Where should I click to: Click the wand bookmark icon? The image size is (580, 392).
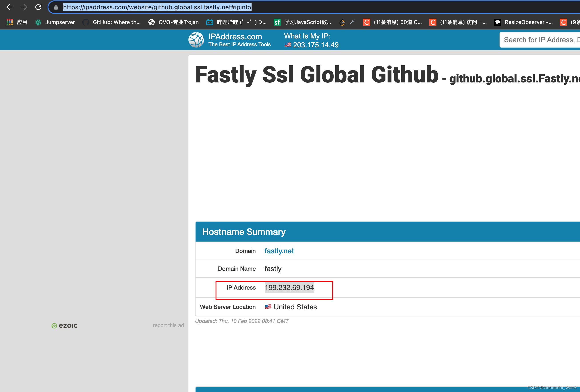tap(352, 22)
